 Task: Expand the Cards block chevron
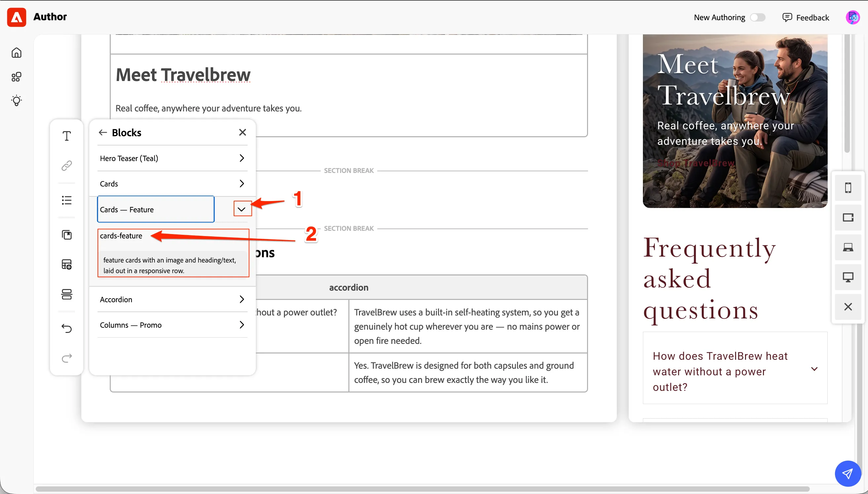(242, 184)
